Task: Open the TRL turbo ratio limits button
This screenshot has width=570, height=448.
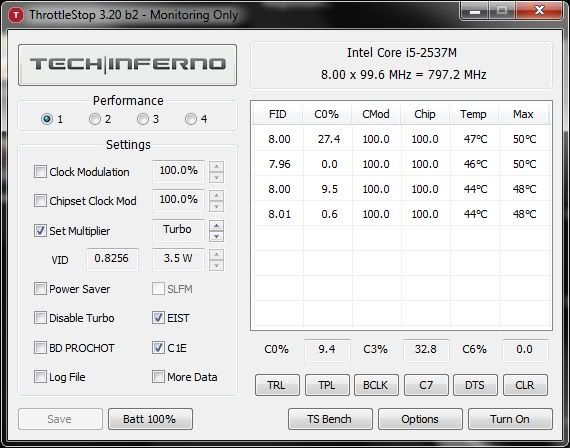Action: (x=277, y=385)
